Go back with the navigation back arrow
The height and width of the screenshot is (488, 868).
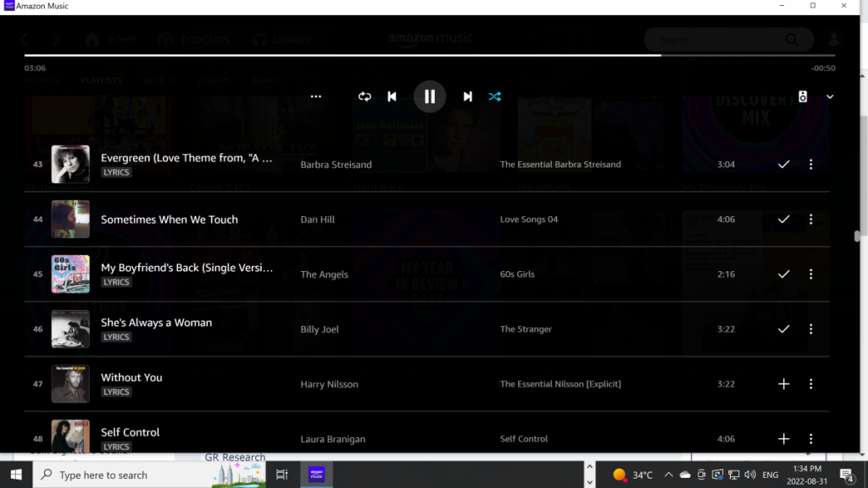click(x=25, y=40)
